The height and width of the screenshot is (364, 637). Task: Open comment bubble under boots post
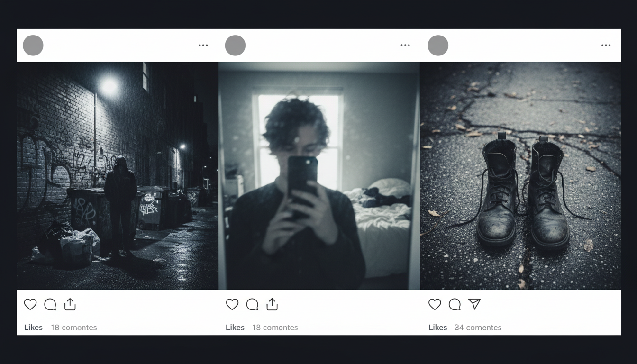tap(455, 304)
